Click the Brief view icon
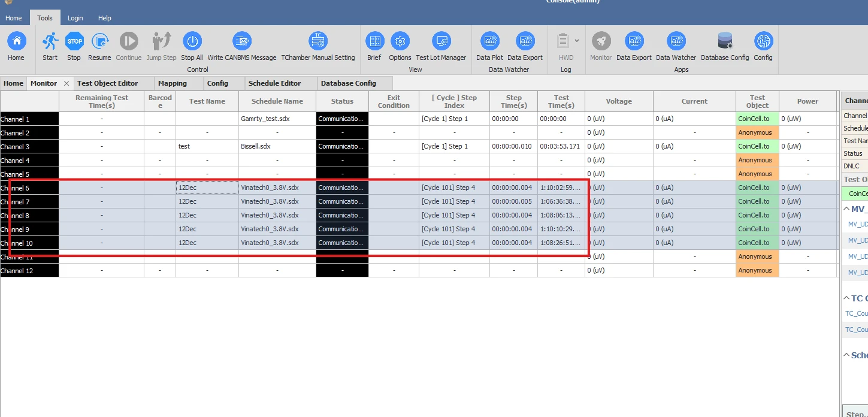Viewport: 868px width, 417px height. tap(375, 41)
